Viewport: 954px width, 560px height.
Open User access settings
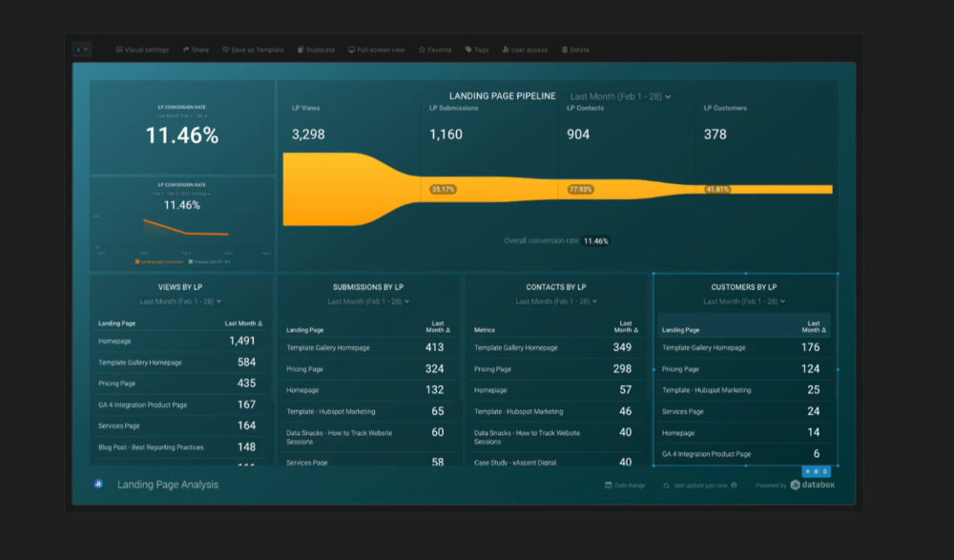click(x=524, y=50)
